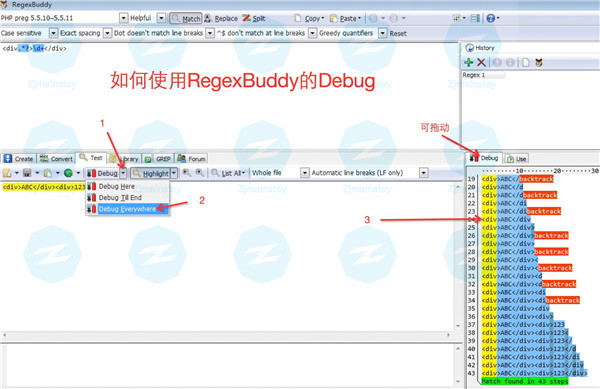
Task: Click the Reset options button
Action: coord(398,34)
